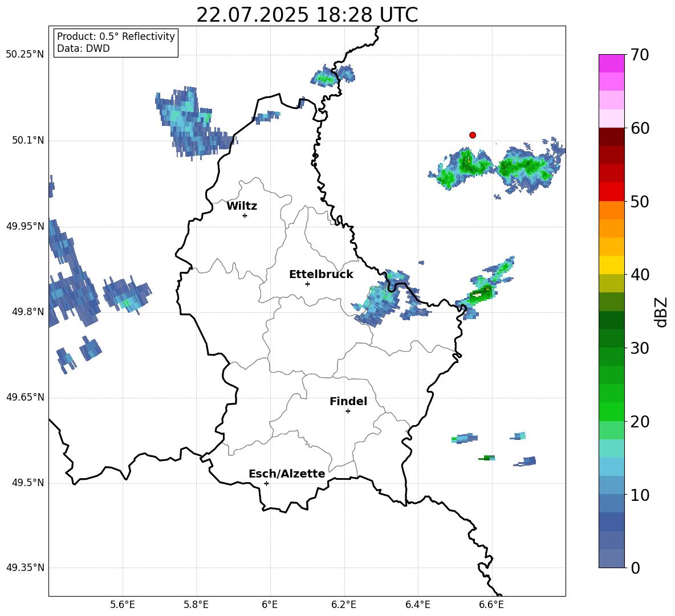Click the Wiltz station cross marker
The height and width of the screenshot is (616, 675).
(x=245, y=215)
